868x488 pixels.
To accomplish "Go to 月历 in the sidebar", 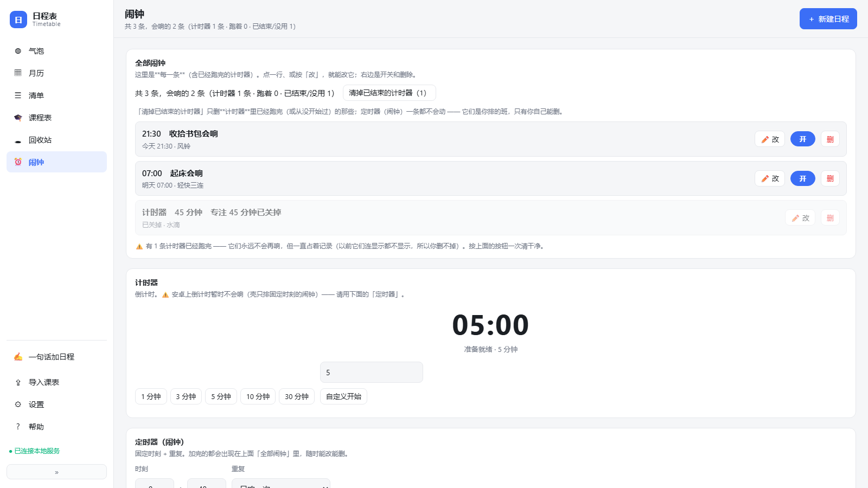I will 56,73.
